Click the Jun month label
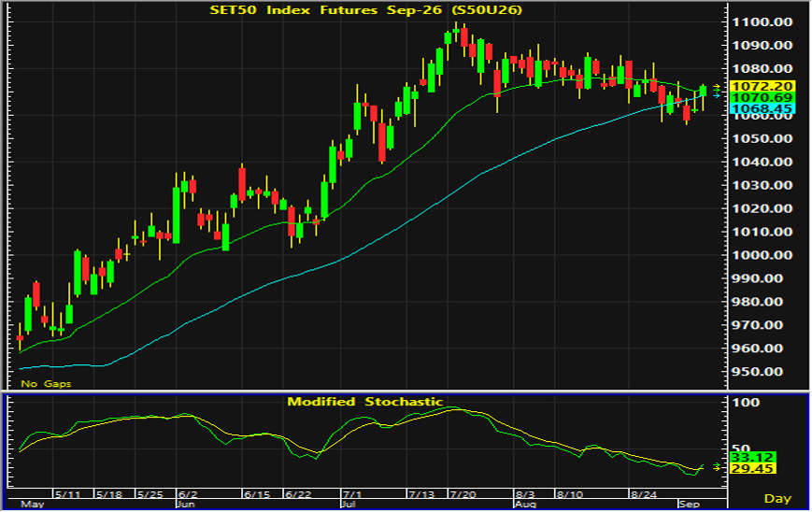The width and height of the screenshot is (812, 512). point(186,505)
